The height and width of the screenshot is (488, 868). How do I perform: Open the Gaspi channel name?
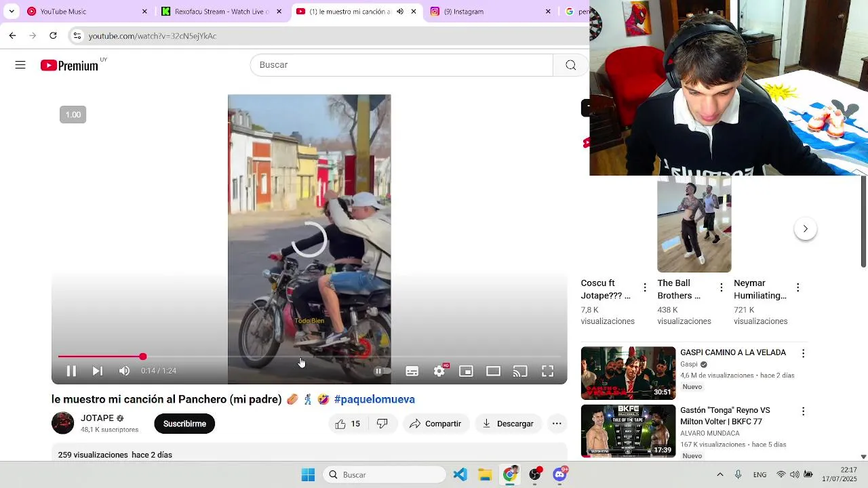click(x=689, y=365)
